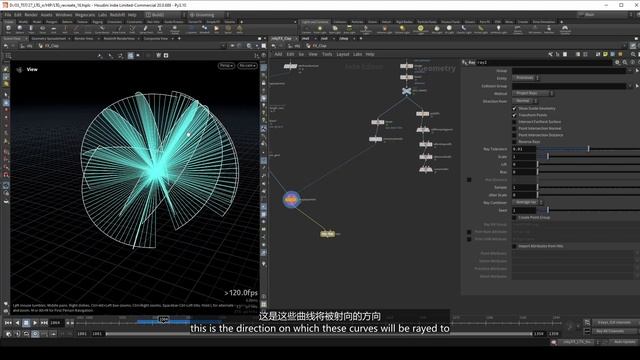
Task: Toggle Transform Points checkbox
Action: pyautogui.click(x=514, y=115)
